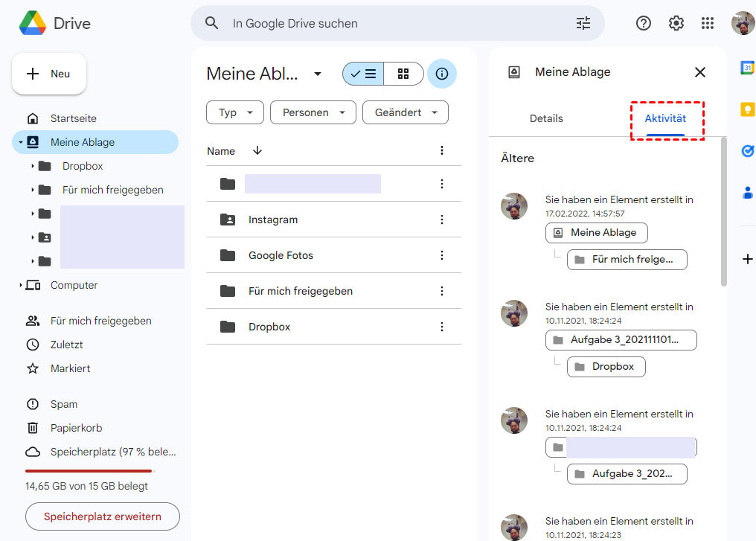Open Contacts side panel icon
Screen dimensions: 756x541
click(x=747, y=193)
